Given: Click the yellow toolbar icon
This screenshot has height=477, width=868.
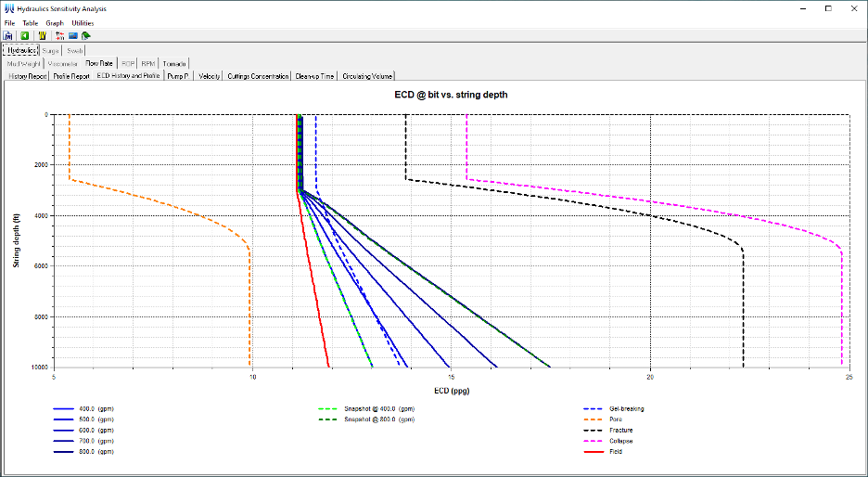Looking at the screenshot, I should (x=43, y=35).
